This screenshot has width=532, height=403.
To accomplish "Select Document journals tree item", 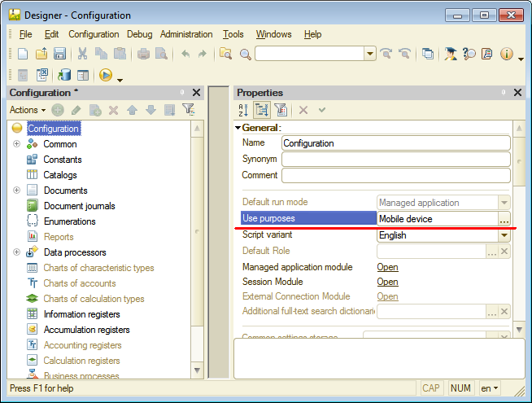I will coord(80,206).
